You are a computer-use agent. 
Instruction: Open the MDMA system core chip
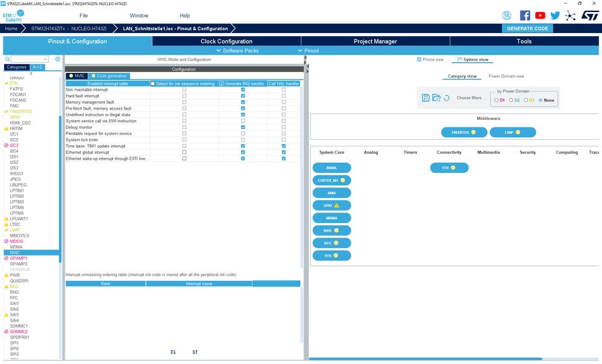coord(331,218)
